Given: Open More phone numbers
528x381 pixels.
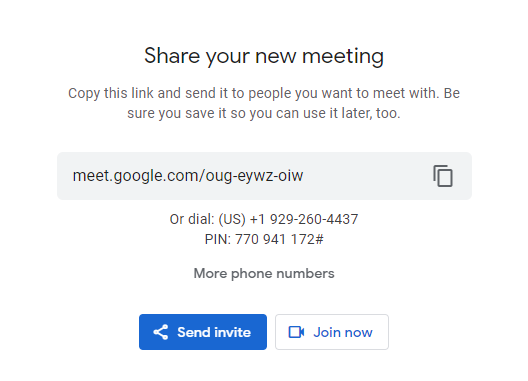Looking at the screenshot, I should (x=264, y=274).
